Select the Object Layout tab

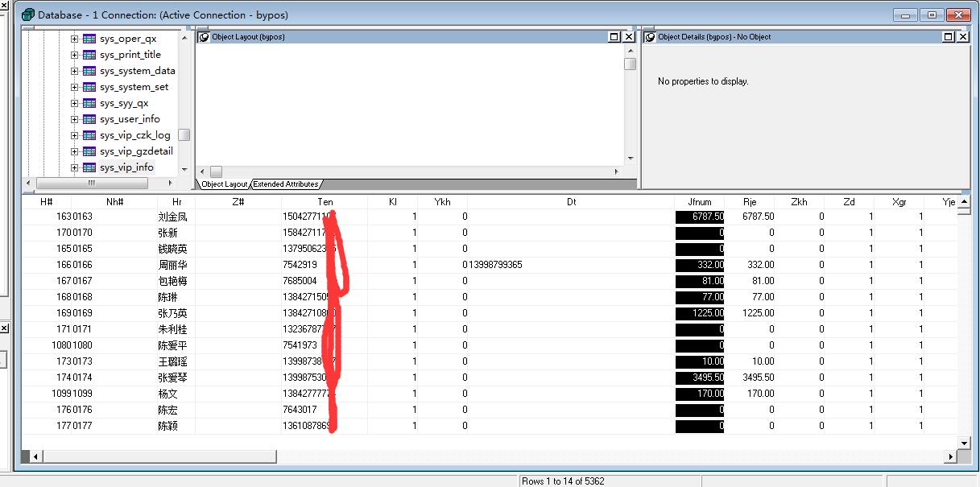tap(224, 184)
